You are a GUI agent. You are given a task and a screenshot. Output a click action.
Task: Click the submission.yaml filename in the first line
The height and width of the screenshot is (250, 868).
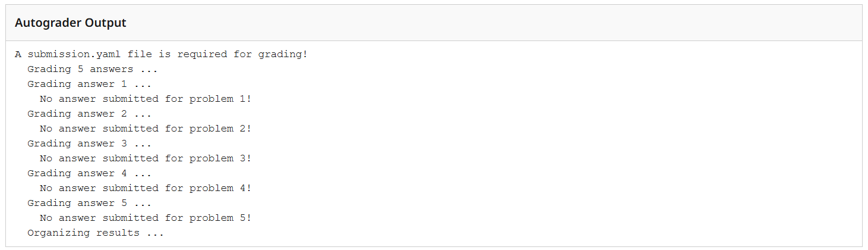74,54
